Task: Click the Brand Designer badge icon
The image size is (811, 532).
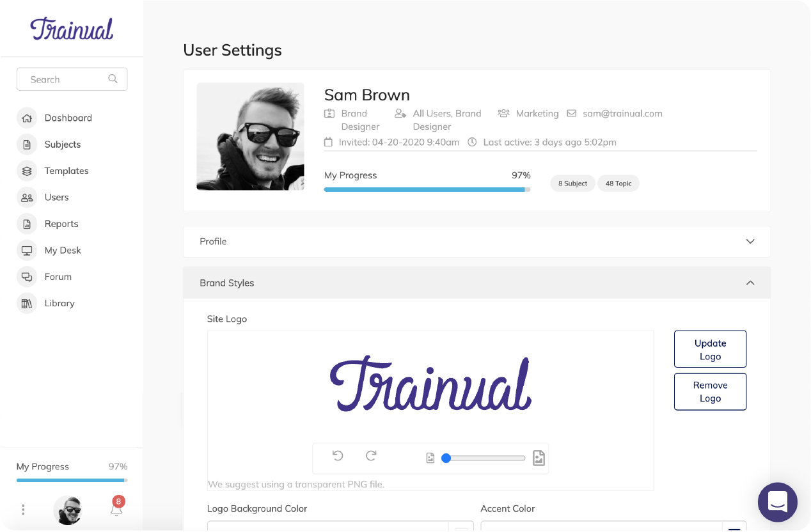Action: (329, 114)
